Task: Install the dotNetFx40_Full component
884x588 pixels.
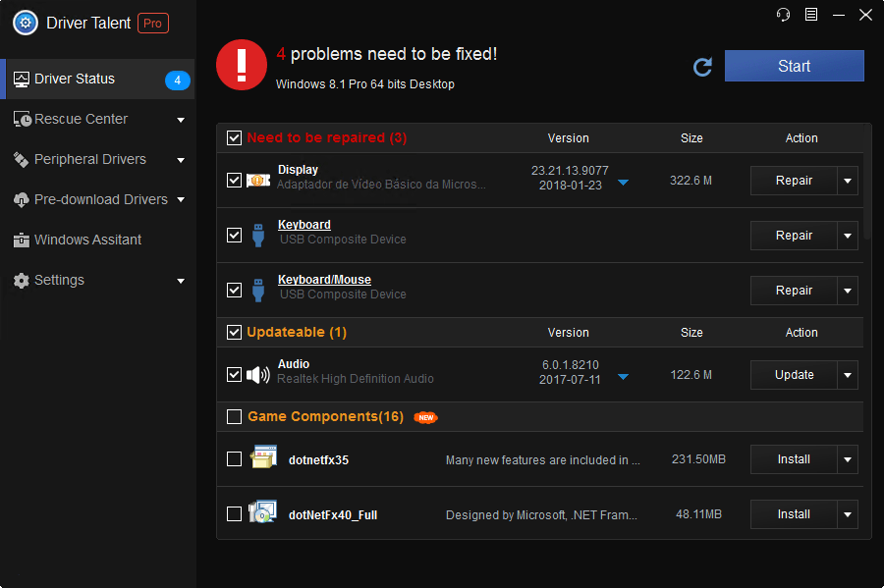Action: coord(794,514)
